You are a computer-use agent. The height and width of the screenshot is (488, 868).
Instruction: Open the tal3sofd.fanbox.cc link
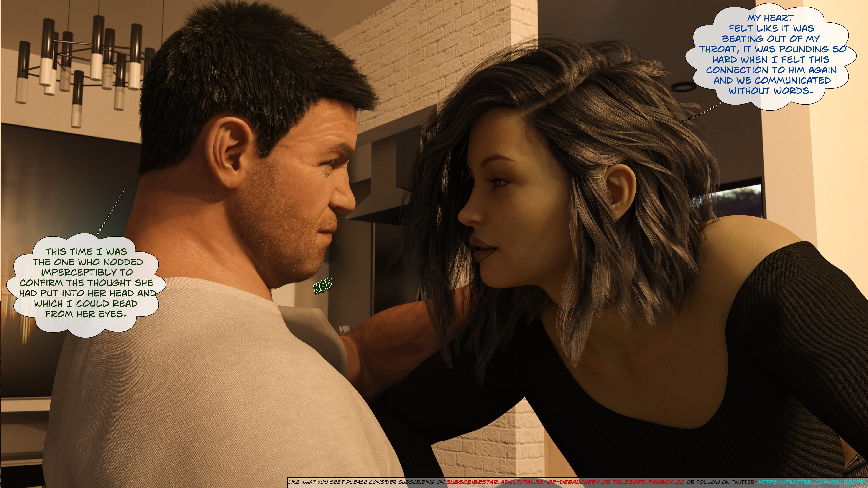[x=648, y=482]
